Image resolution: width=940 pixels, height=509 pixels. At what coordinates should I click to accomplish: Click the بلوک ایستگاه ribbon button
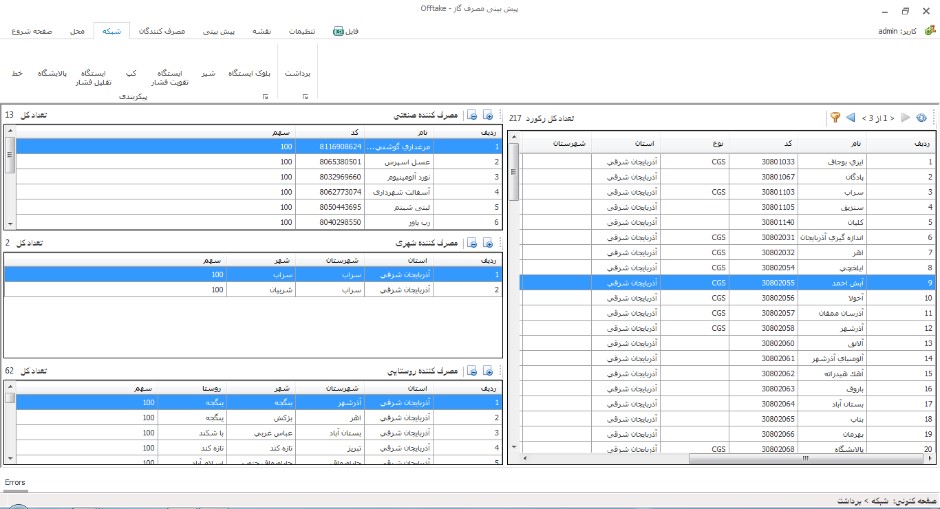pyautogui.click(x=248, y=74)
